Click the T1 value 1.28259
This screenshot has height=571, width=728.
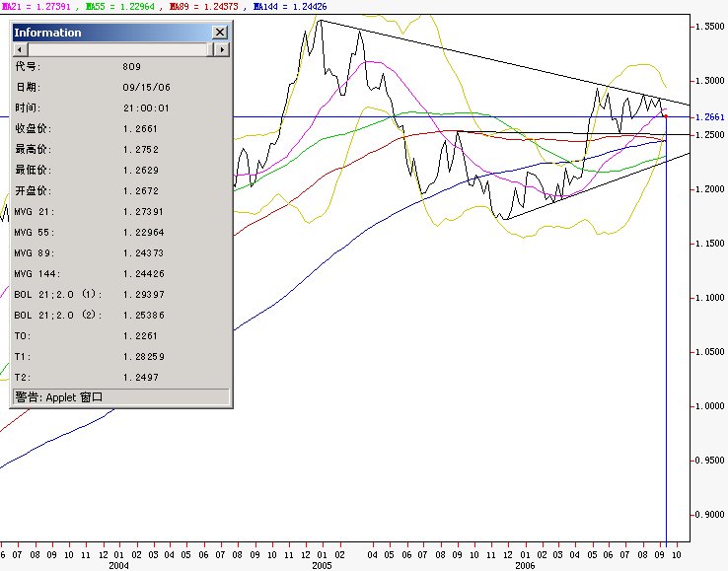coord(144,357)
